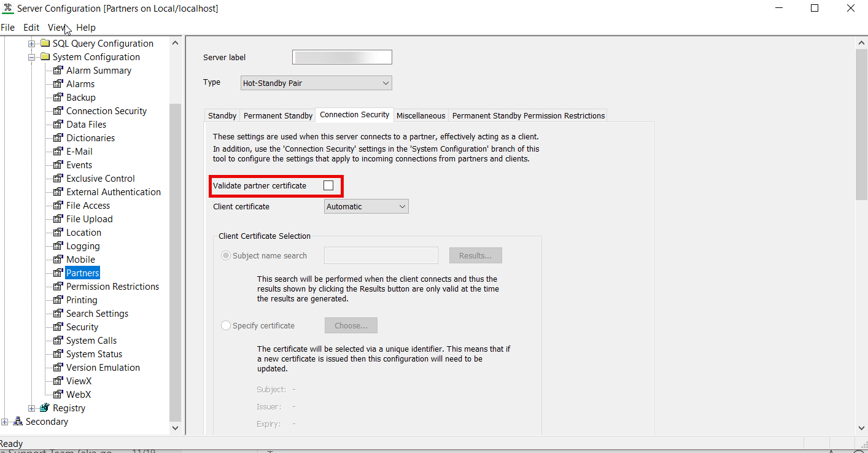The width and height of the screenshot is (868, 453).
Task: Click the Secondary server tree icon
Action: pos(18,422)
